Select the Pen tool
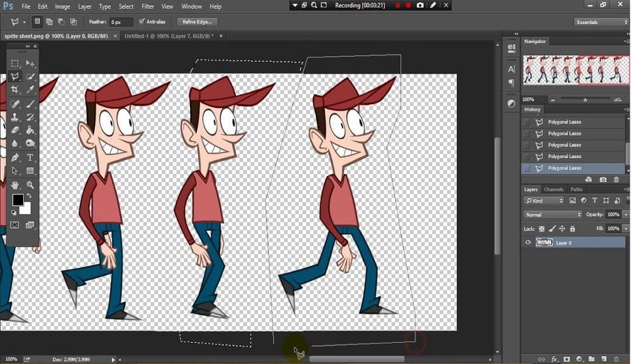The height and width of the screenshot is (364, 631). point(15,157)
